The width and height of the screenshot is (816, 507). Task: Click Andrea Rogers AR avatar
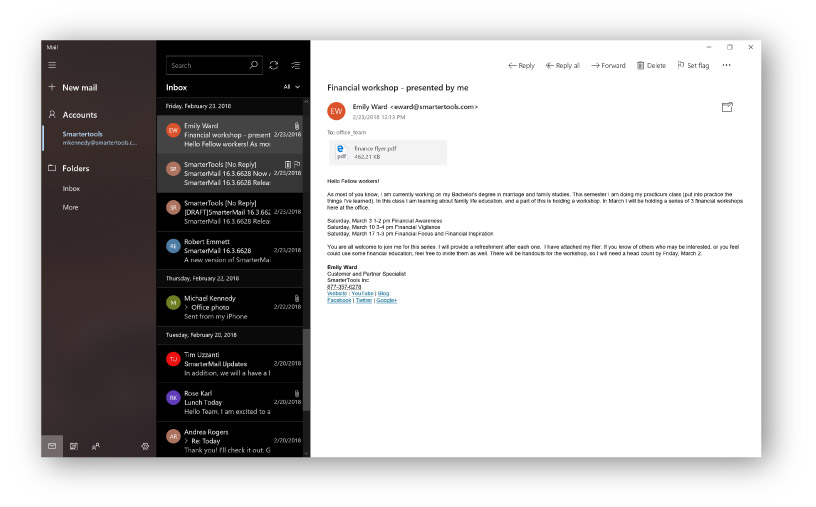(x=173, y=436)
